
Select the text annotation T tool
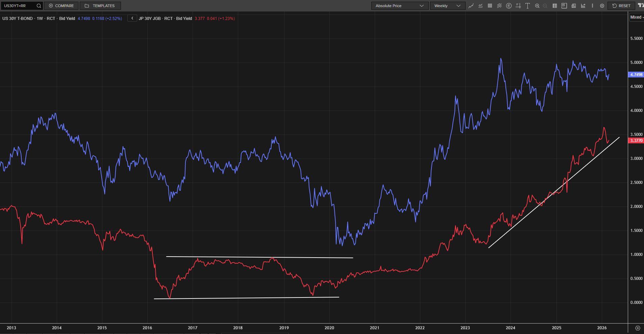[527, 6]
